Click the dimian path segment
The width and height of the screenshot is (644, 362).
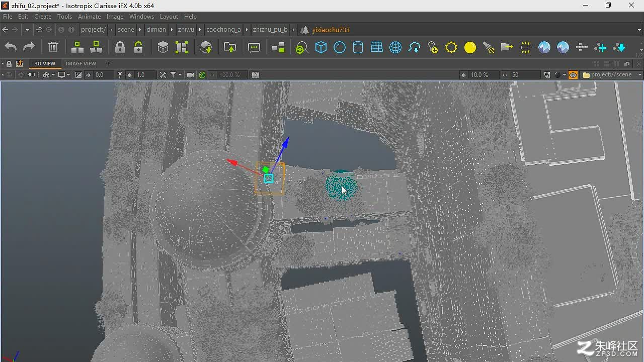point(156,30)
